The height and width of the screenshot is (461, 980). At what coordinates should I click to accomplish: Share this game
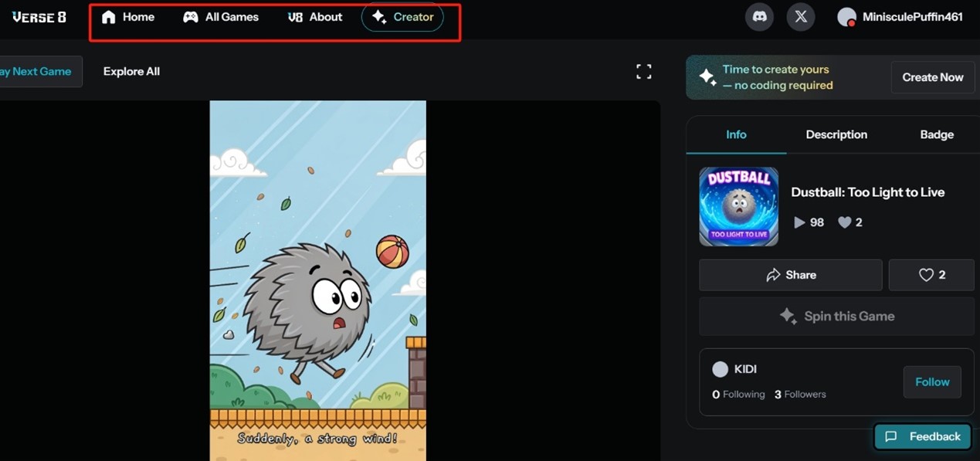(x=791, y=275)
